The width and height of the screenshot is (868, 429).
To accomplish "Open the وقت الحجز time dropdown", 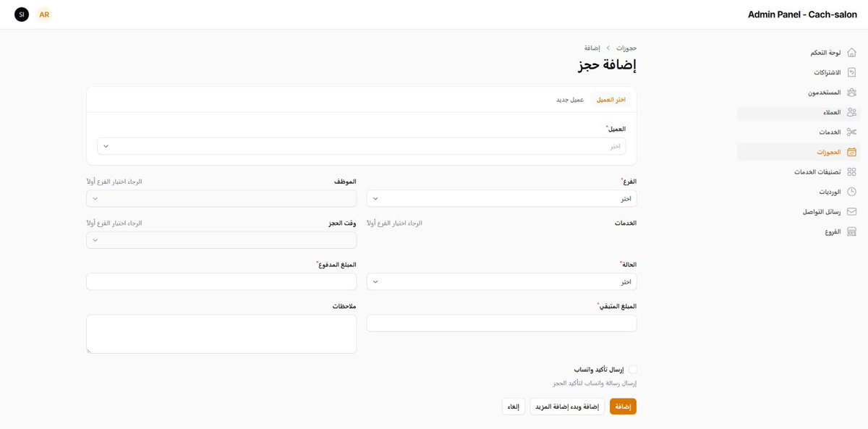I will (x=221, y=240).
